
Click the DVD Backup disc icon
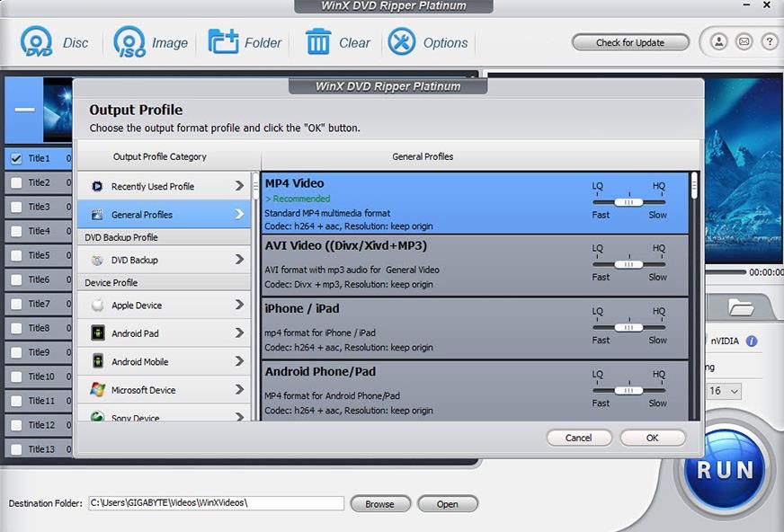click(x=97, y=261)
